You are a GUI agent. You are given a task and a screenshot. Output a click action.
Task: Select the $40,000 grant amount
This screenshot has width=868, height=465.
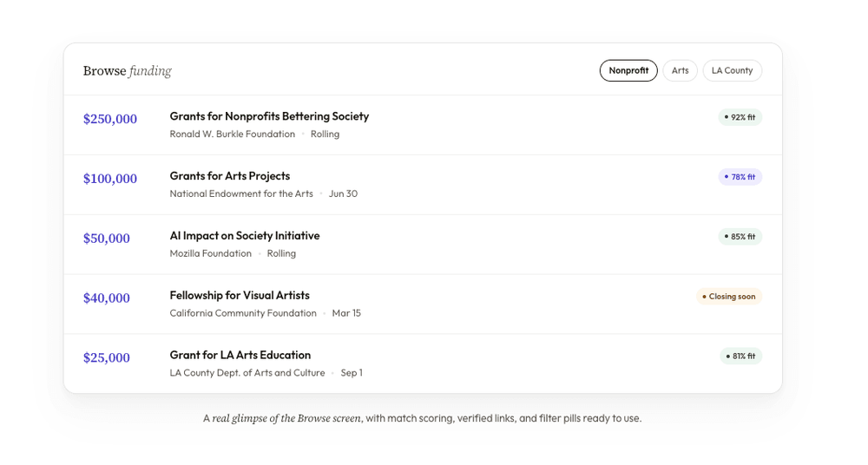click(x=107, y=298)
